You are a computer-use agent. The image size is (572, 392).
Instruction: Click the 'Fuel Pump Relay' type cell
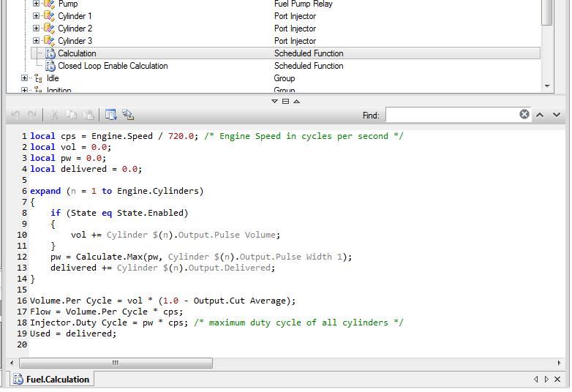(303, 4)
